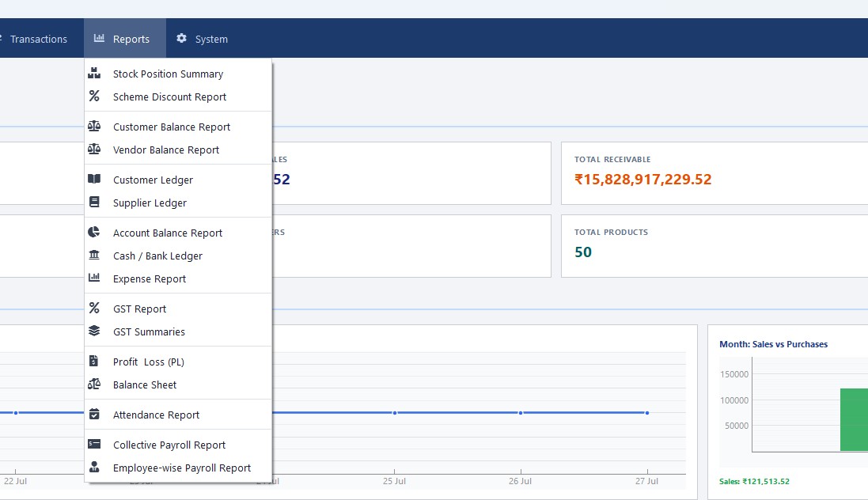Viewport: 868px width, 500px height.
Task: Select Customer Balance Report from the menu
Action: 178,127
